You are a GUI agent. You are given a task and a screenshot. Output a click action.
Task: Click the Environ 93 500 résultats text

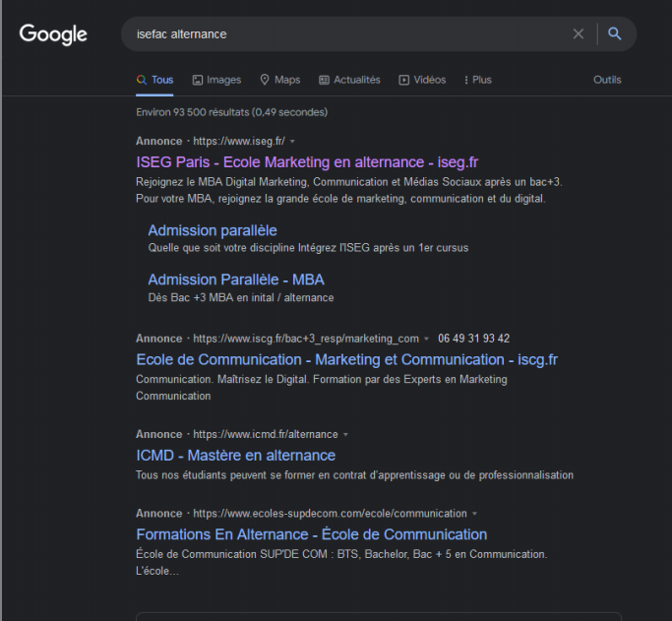point(232,112)
